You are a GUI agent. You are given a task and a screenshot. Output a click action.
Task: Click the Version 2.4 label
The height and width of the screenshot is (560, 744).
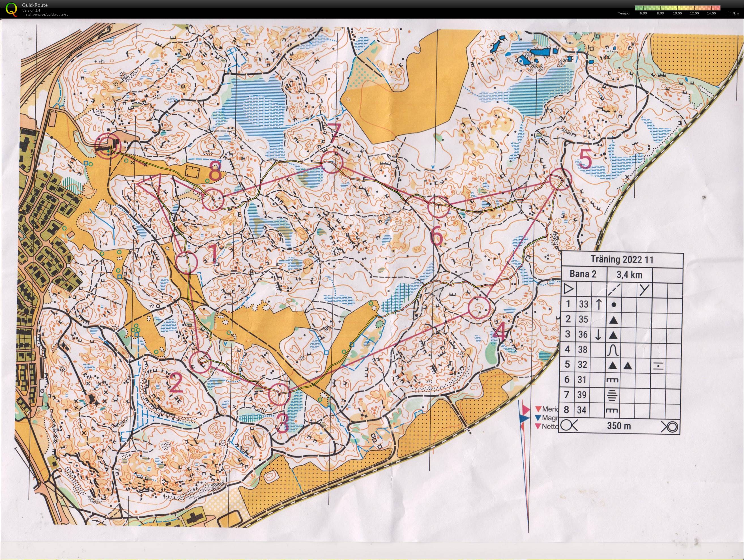[31, 10]
